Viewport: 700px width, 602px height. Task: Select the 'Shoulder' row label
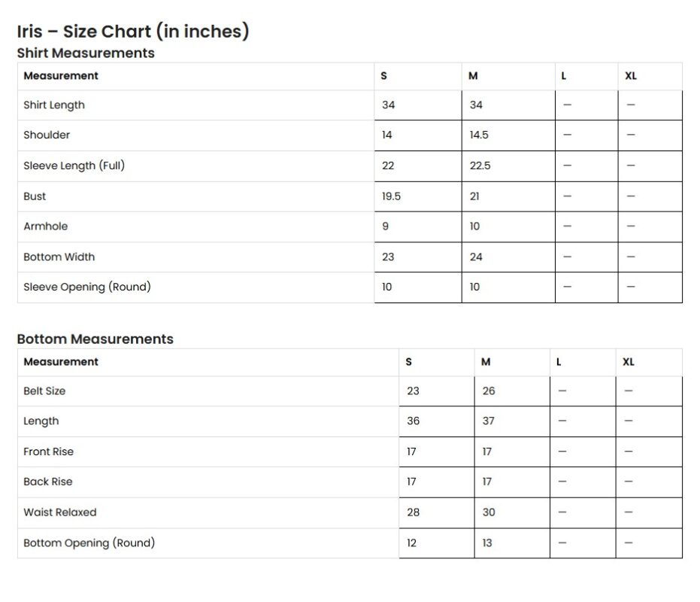(47, 135)
